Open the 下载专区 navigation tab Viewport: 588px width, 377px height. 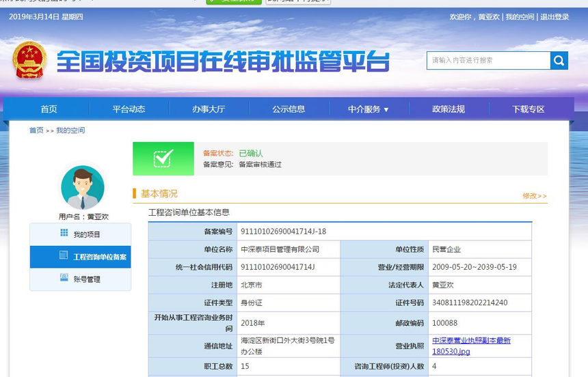529,109
